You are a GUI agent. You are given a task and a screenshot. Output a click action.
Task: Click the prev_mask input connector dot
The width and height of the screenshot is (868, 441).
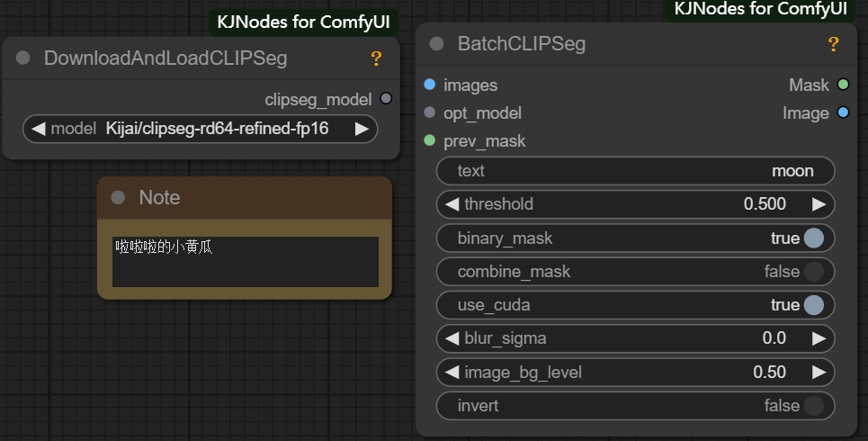pyautogui.click(x=429, y=141)
